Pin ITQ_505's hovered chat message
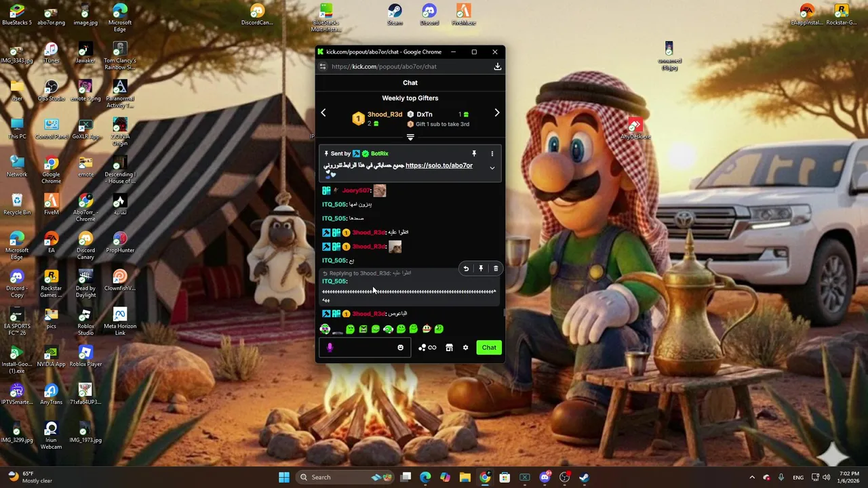 pyautogui.click(x=481, y=269)
